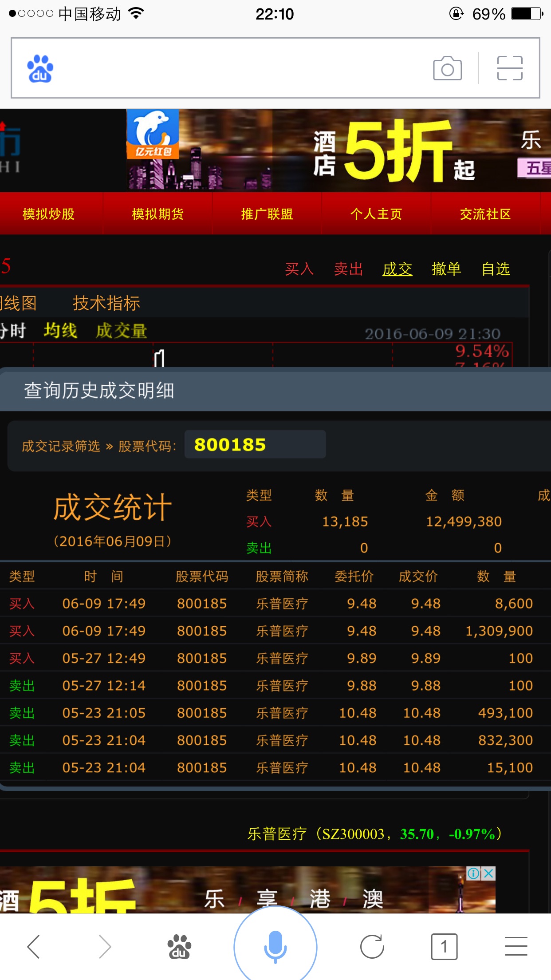
Task: Toggle the 成交量 chart option
Action: pyautogui.click(x=121, y=331)
